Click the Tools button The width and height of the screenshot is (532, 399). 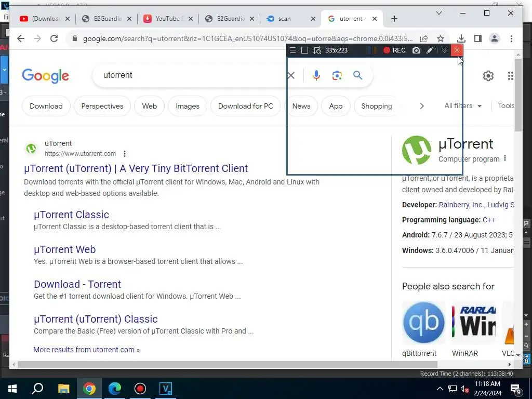click(x=506, y=106)
